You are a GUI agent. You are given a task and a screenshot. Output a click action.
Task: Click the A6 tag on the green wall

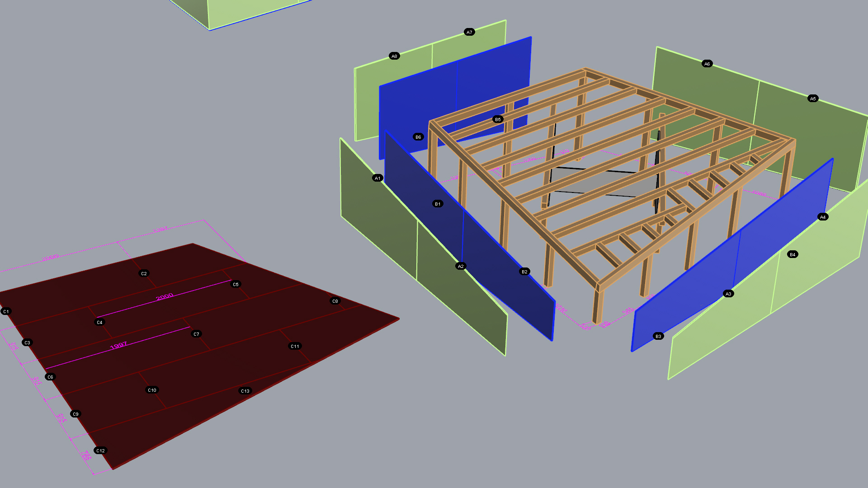[707, 64]
